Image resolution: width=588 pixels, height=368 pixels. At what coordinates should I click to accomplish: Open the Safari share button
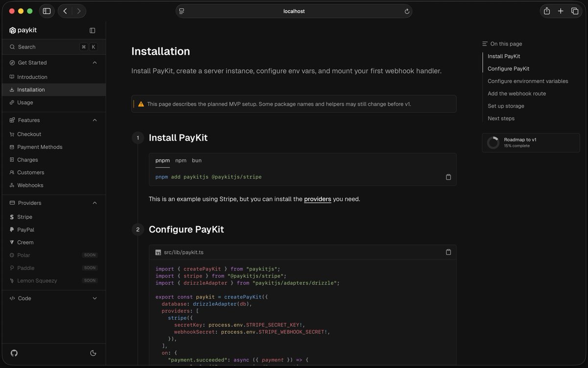tap(547, 11)
